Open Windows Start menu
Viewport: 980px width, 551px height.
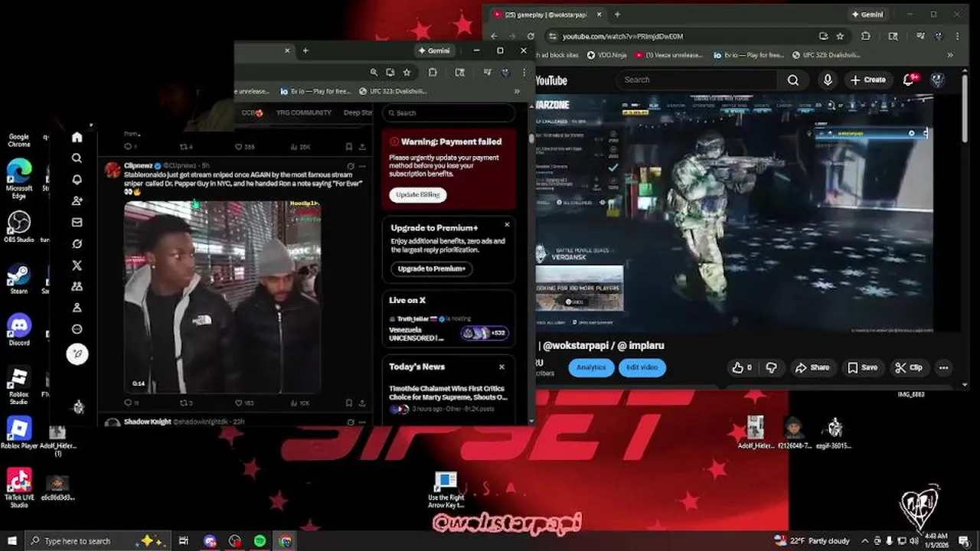11,541
